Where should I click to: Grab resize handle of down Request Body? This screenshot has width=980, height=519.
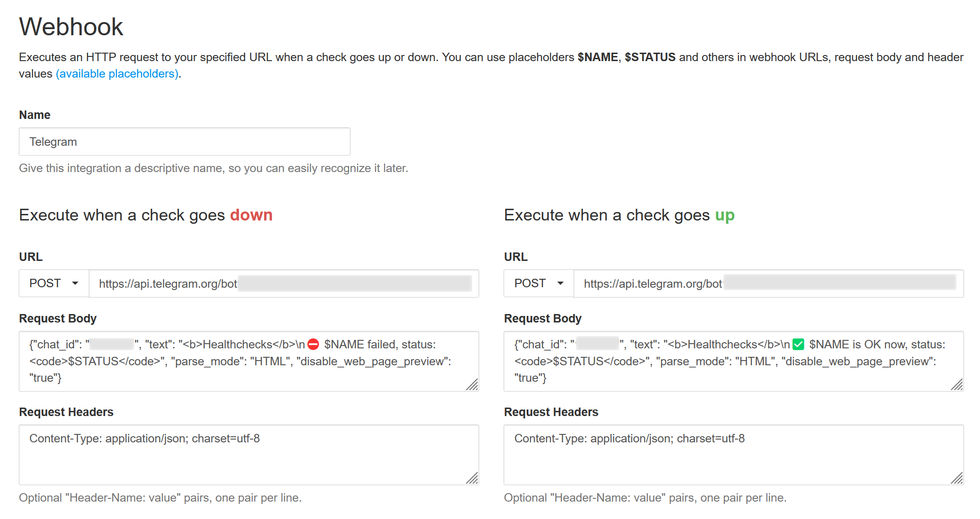[x=473, y=385]
